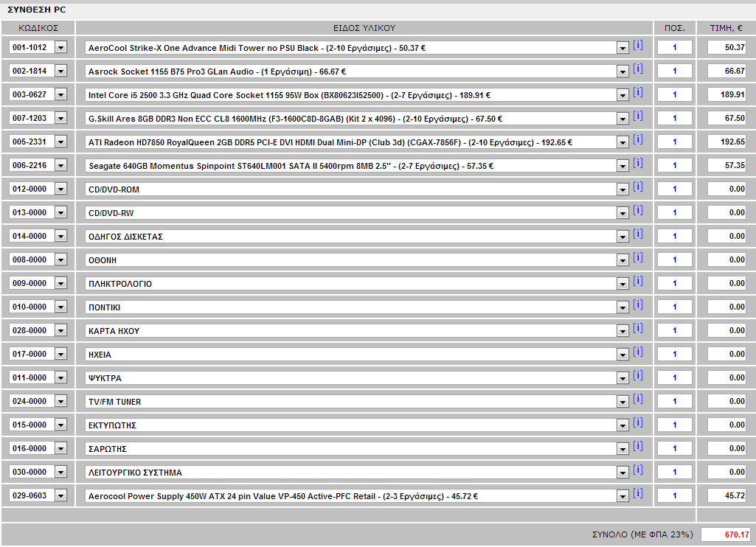Open info icon for CD/DVD-ROM row

coord(637,187)
